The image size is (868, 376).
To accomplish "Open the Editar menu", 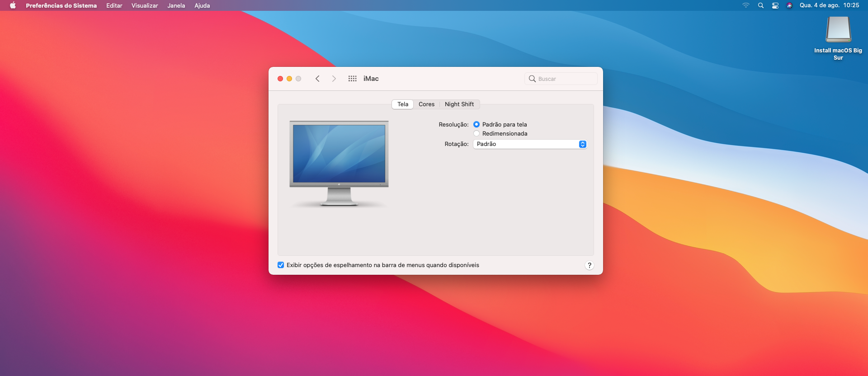I will tap(114, 5).
